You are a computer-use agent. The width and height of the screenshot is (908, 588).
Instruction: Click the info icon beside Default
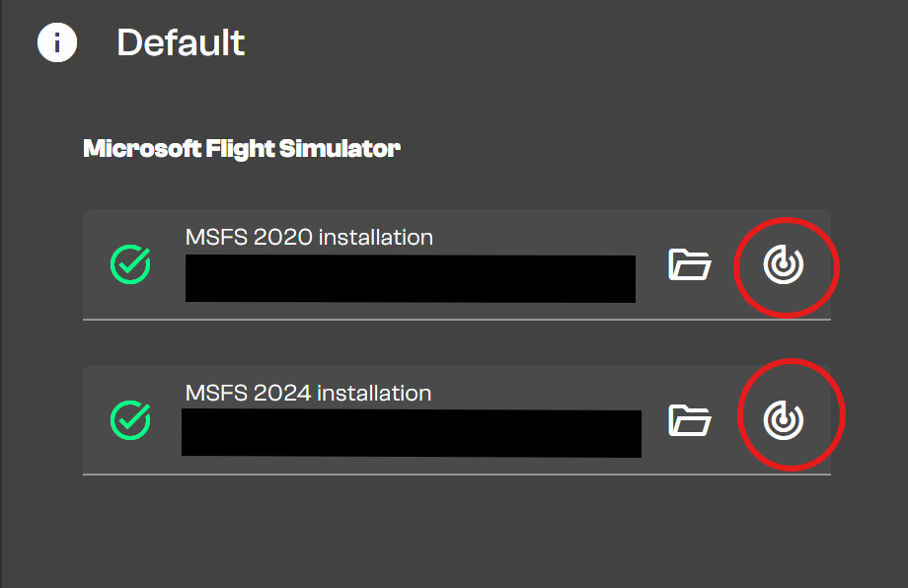pos(57,43)
